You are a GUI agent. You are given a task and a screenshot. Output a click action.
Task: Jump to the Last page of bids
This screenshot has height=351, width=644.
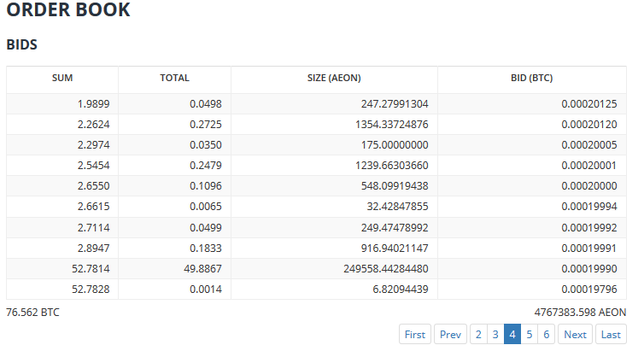(x=611, y=334)
